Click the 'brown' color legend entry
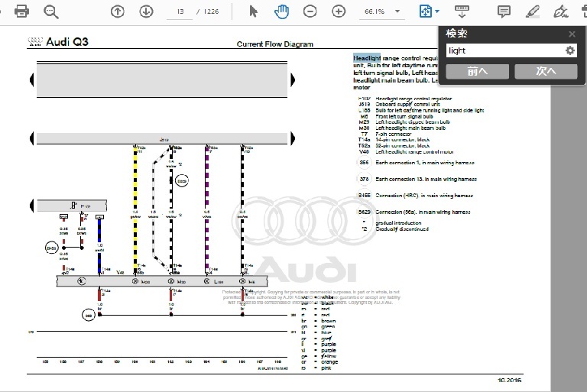The width and height of the screenshot is (587, 392). [329, 321]
